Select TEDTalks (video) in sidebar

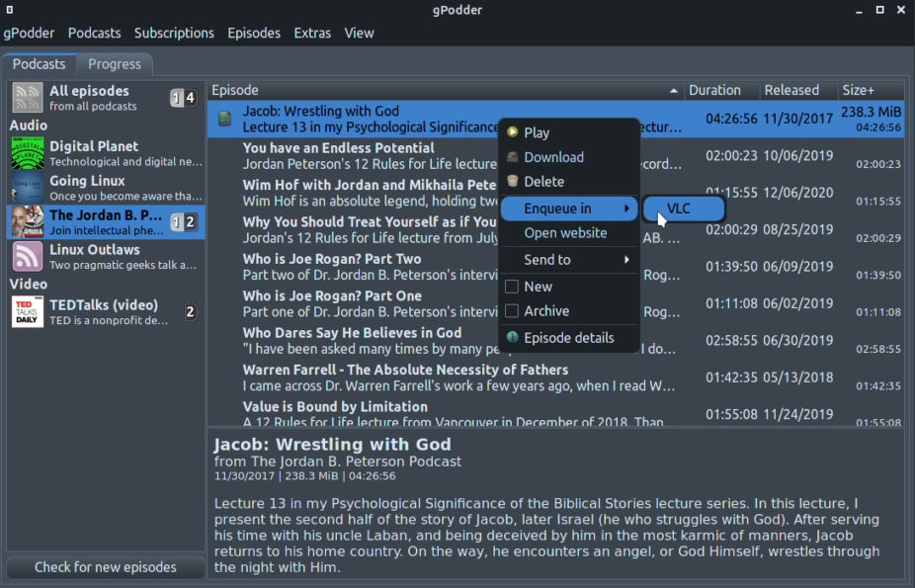point(106,311)
